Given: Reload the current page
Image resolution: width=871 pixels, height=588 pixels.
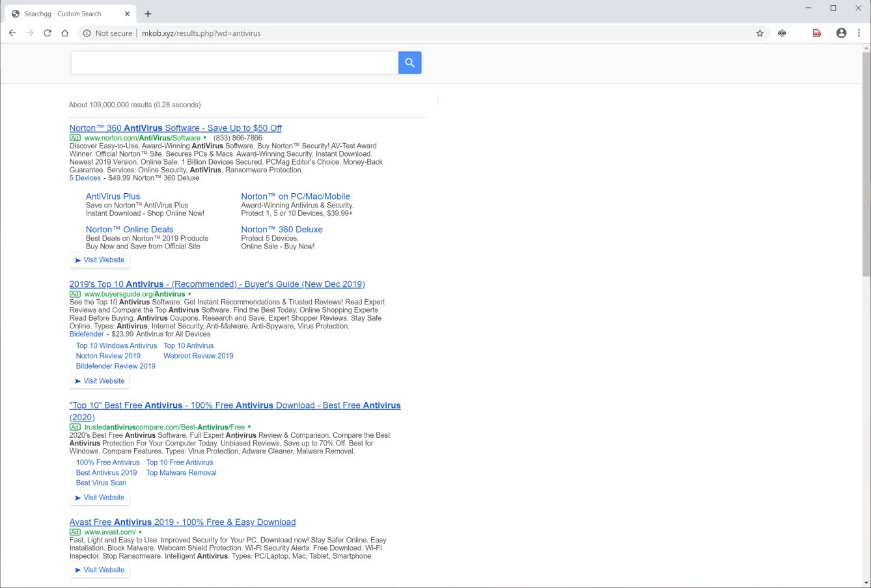Looking at the screenshot, I should 48,33.
